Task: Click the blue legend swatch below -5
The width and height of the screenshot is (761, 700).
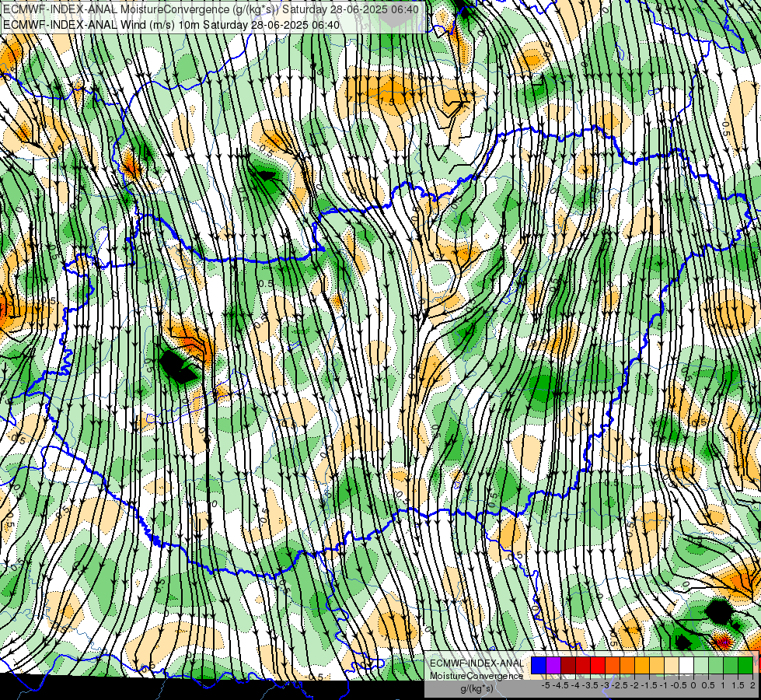Action: point(539,666)
